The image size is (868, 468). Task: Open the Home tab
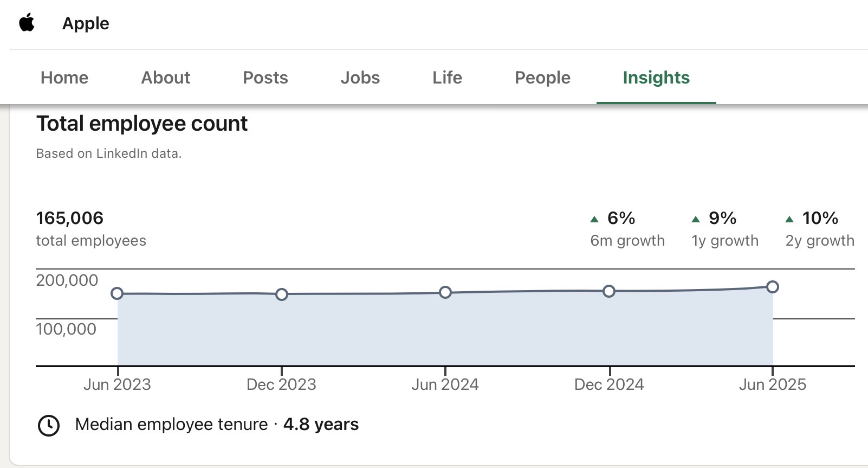coord(64,78)
